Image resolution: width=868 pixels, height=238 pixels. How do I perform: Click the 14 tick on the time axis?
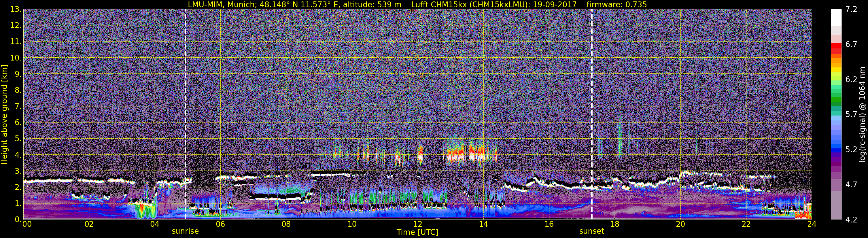click(x=483, y=224)
